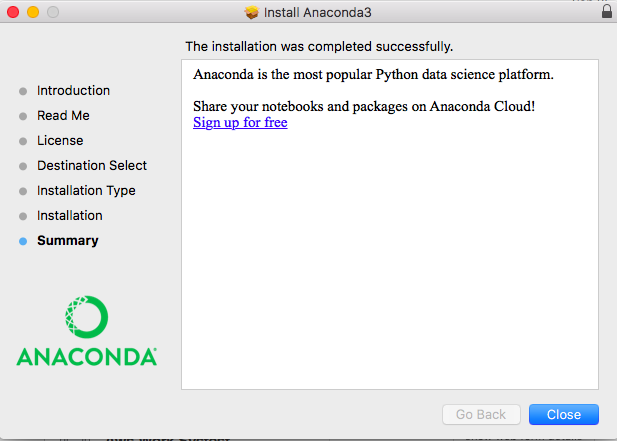This screenshot has height=441, width=617.
Task: Click the gray bullet next to License
Action: click(x=23, y=141)
